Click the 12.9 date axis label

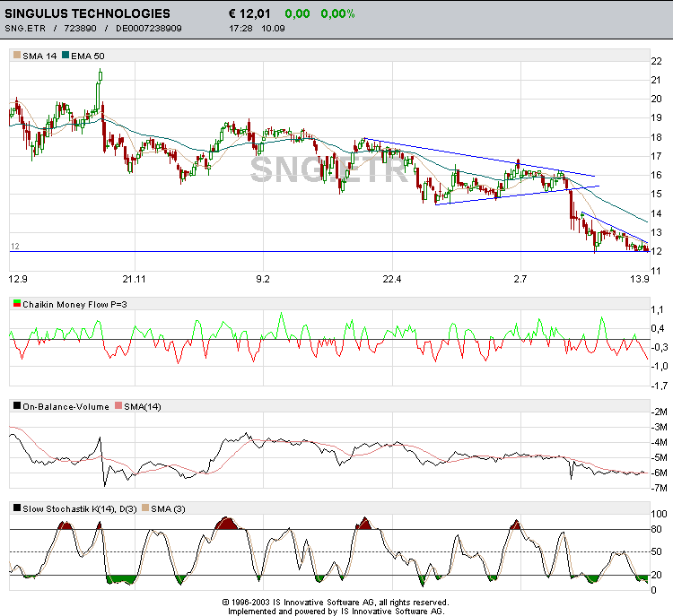pyautogui.click(x=18, y=279)
